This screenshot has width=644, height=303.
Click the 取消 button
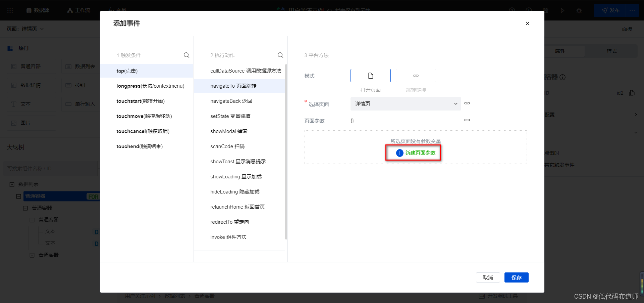point(488,277)
